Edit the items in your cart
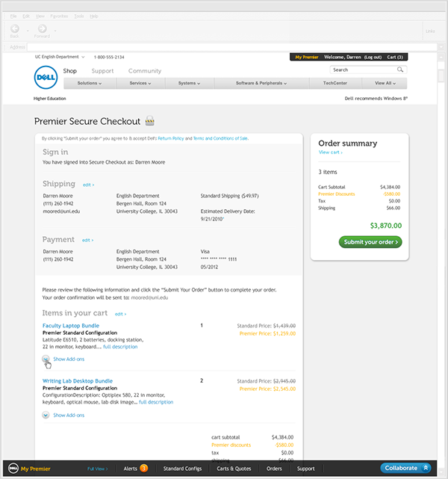 coord(120,314)
